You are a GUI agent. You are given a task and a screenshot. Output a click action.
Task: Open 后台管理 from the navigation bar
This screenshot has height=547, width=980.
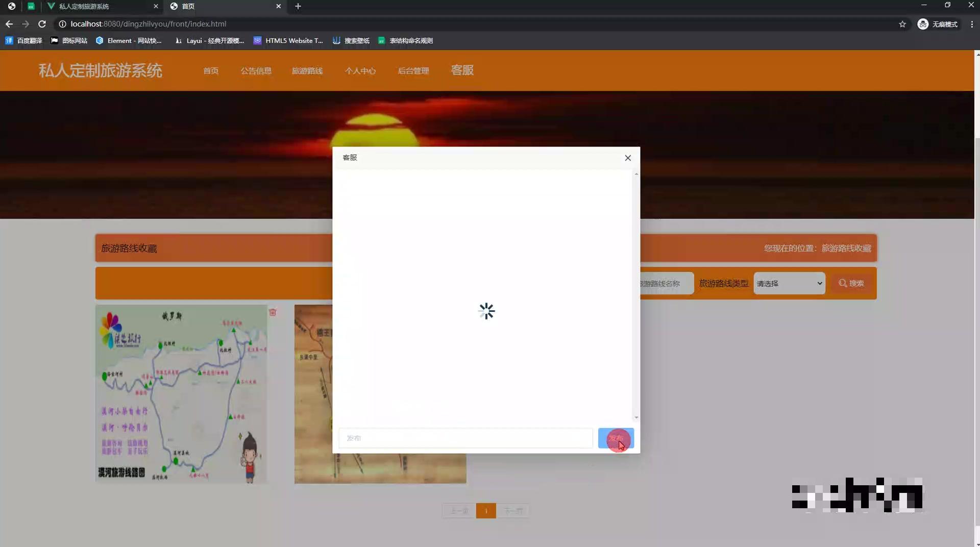(413, 71)
